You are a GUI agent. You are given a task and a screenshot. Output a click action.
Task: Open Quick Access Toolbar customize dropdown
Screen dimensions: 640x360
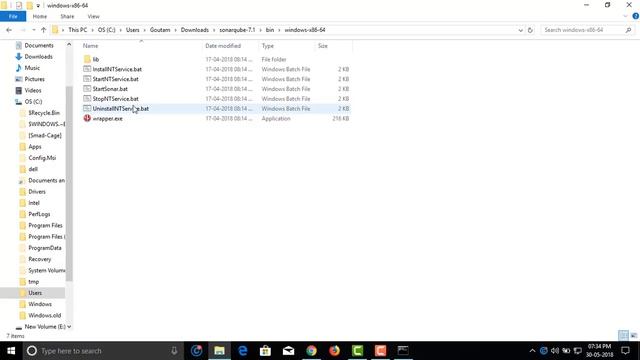pos(38,6)
